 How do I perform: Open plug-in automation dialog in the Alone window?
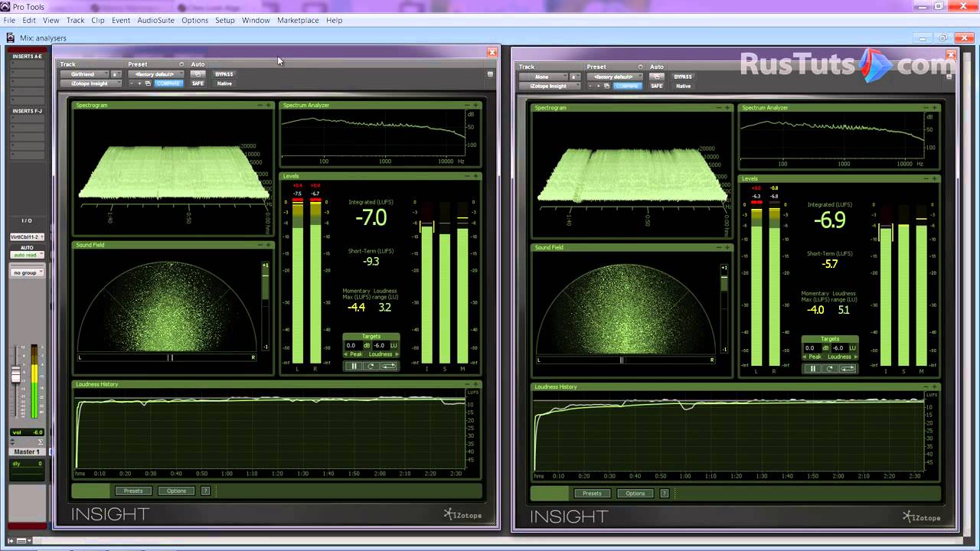pyautogui.click(x=657, y=77)
